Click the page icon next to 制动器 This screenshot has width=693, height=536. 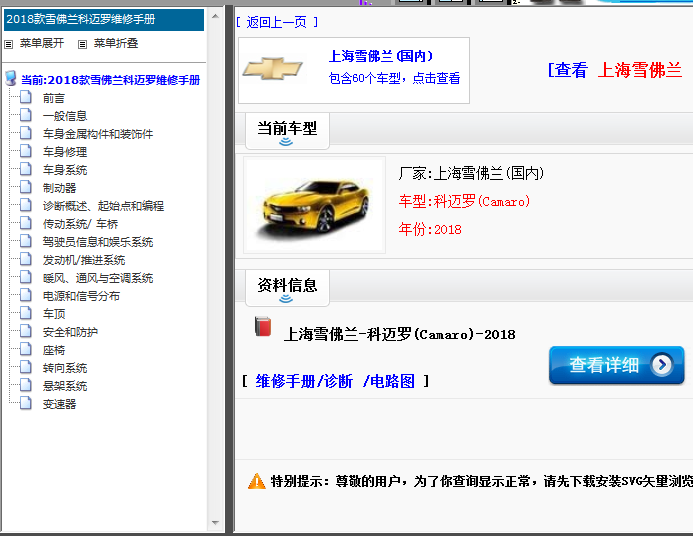tap(26, 187)
